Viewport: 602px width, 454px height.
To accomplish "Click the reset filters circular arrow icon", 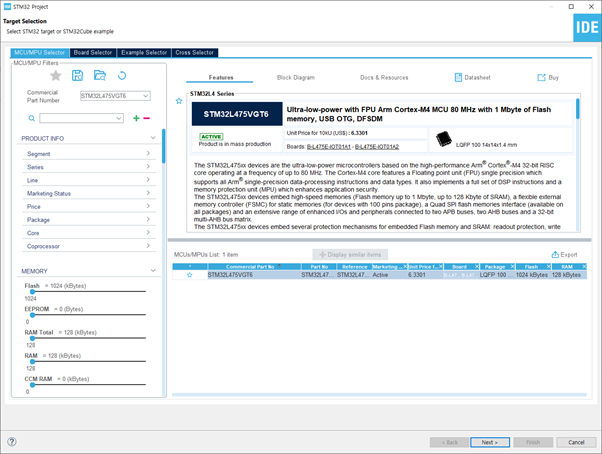I will point(122,76).
